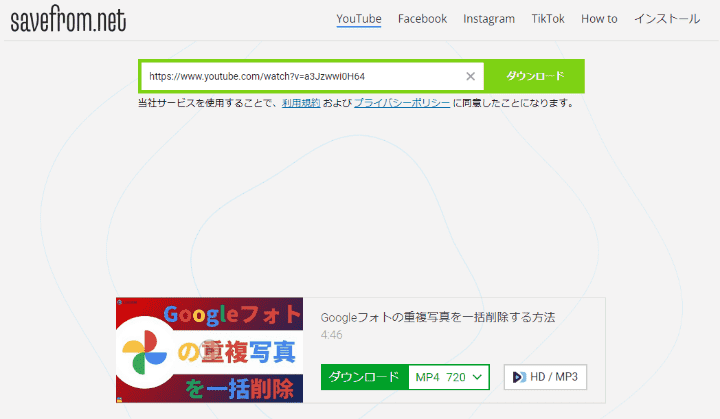Switch to the Facebook tab

pos(422,19)
